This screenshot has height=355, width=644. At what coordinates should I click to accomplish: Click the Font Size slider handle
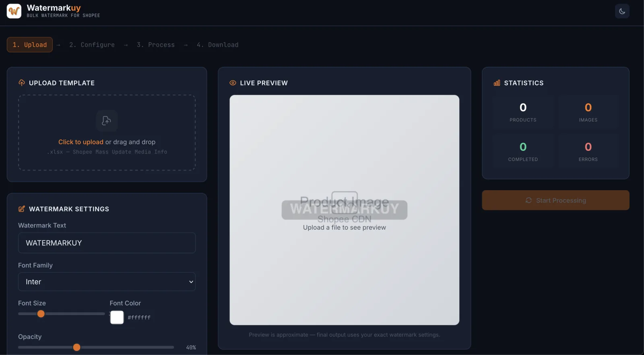41,314
